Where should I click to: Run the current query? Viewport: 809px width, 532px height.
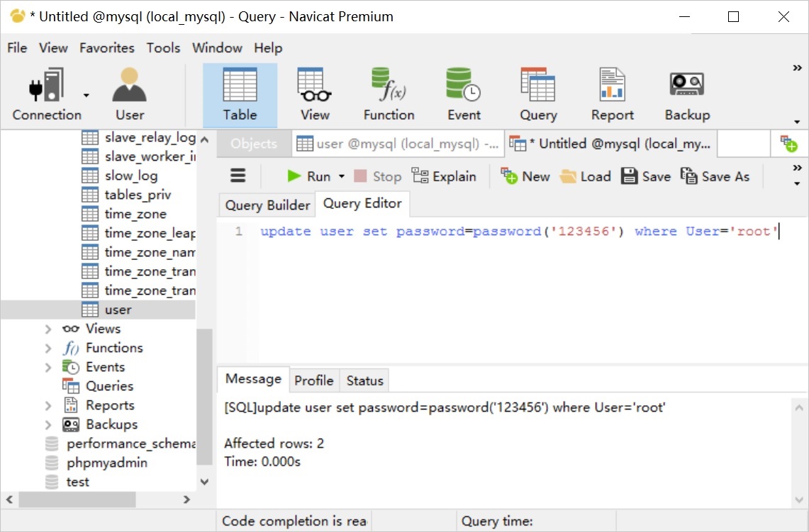click(x=308, y=176)
